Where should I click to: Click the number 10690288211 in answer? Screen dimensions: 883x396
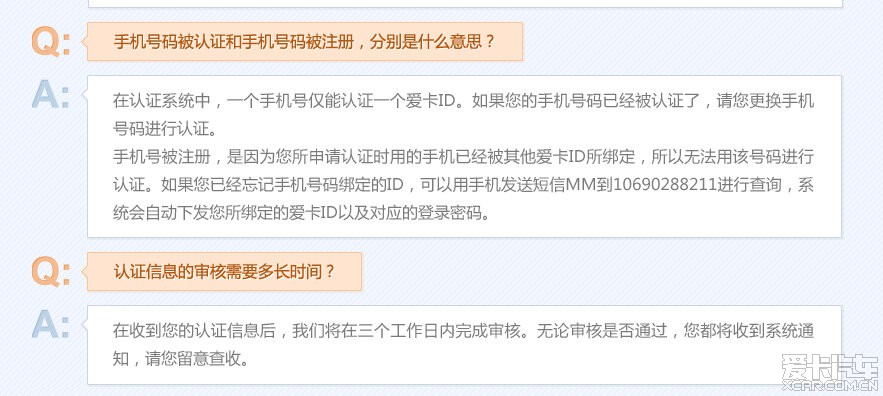(x=663, y=185)
